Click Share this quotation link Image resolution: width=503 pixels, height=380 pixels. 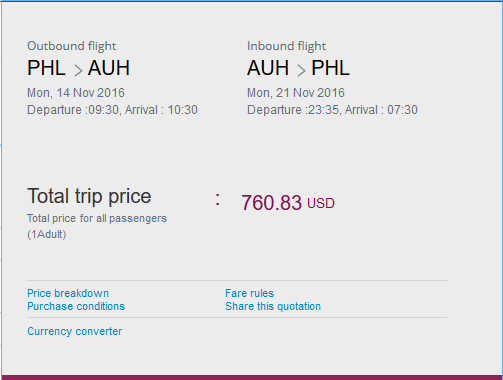pyautogui.click(x=273, y=306)
